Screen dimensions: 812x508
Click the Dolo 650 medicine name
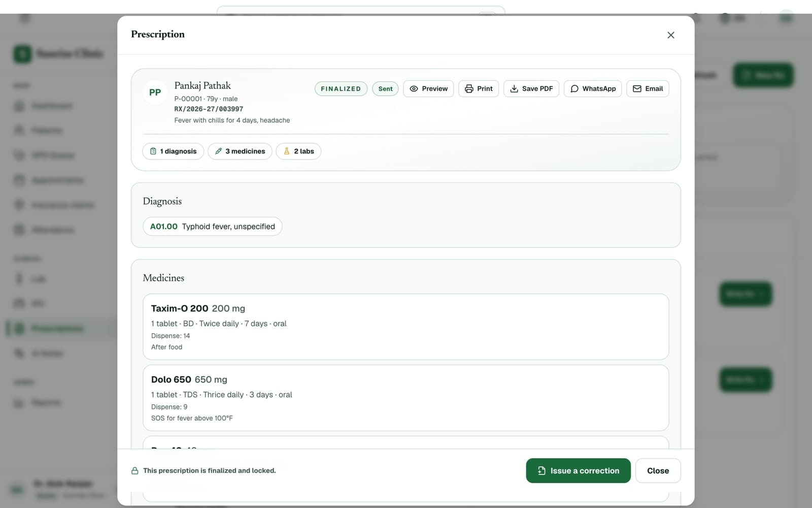click(x=171, y=379)
